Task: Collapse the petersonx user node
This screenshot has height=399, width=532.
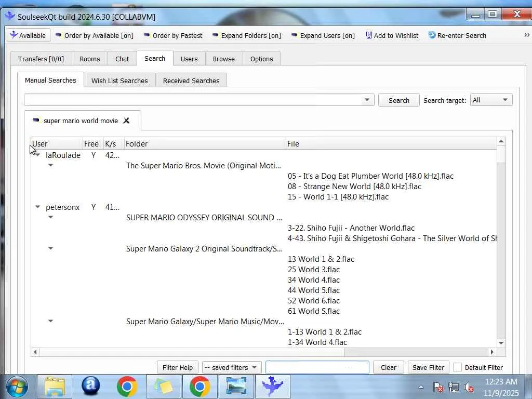Action: click(x=37, y=207)
